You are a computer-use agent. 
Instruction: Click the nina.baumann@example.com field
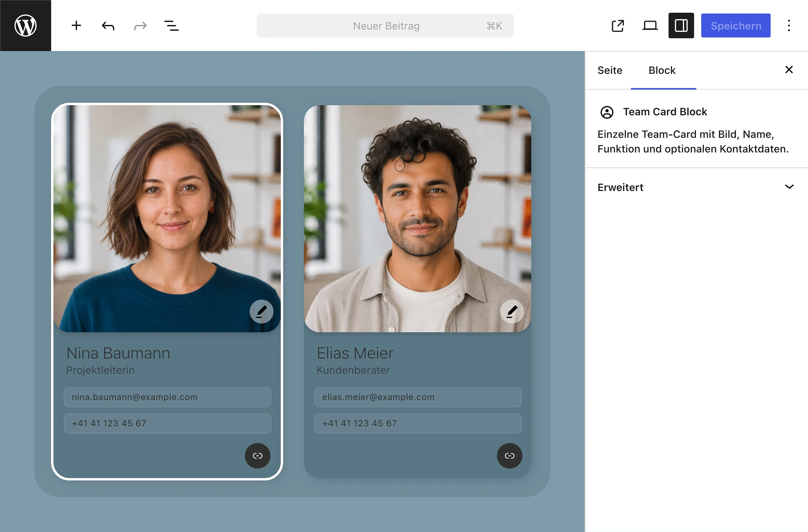[167, 397]
